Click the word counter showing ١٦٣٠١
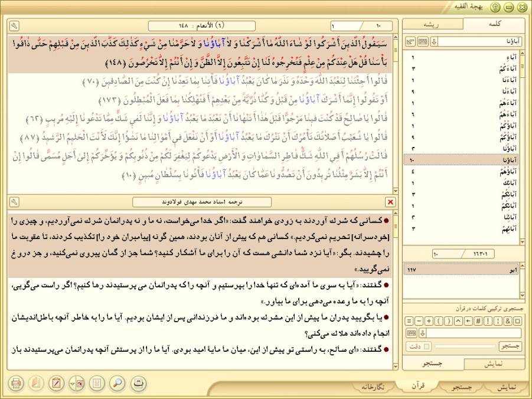532x399 pixels. click(463, 254)
